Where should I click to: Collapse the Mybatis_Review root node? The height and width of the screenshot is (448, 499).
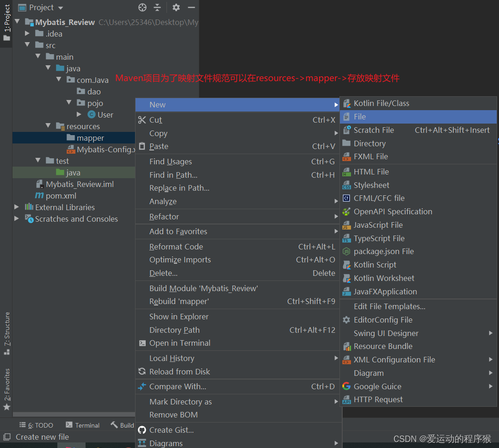[18, 22]
